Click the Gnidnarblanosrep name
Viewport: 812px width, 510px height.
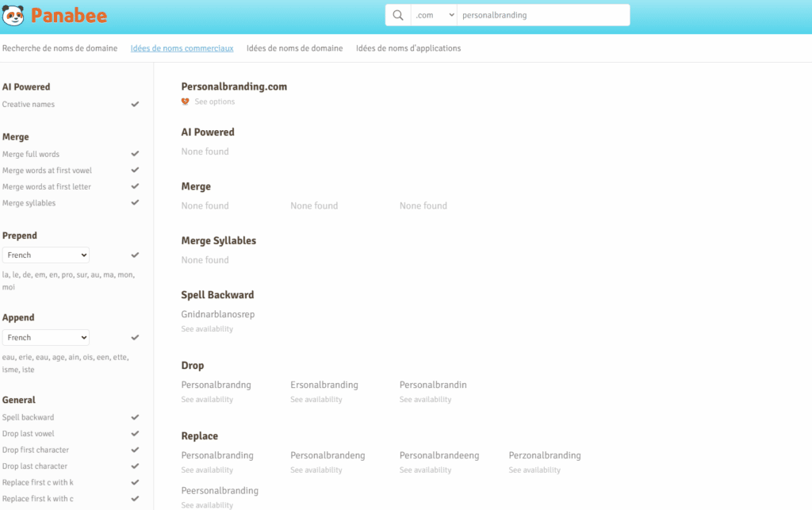(218, 314)
